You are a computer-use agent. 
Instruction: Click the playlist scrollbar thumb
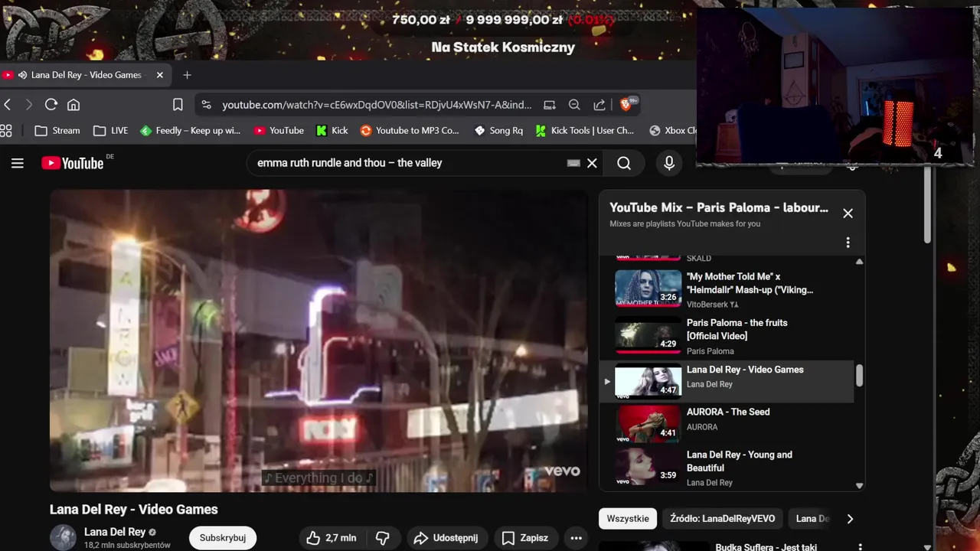click(859, 375)
